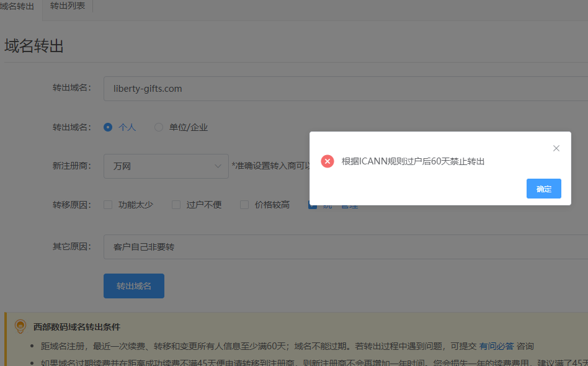The height and width of the screenshot is (366, 588).
Task: Switch to the 转出列表 tab
Action: coord(68,6)
